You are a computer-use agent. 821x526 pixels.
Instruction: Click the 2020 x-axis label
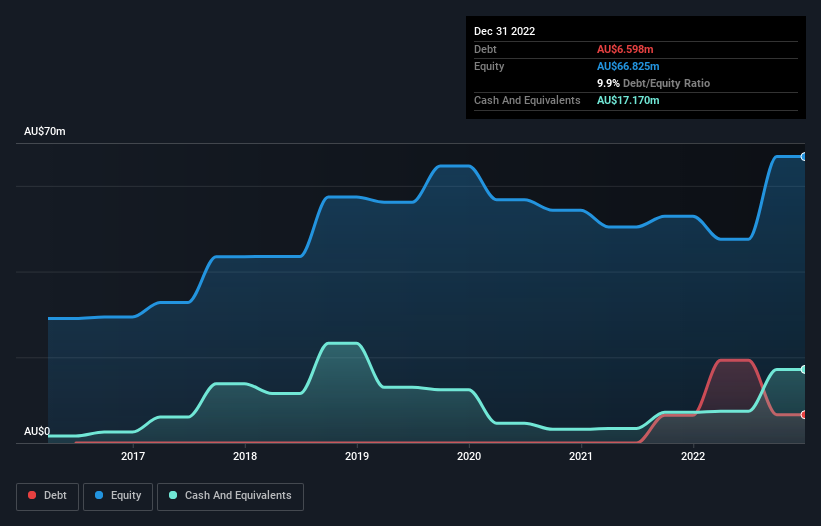[x=469, y=456]
